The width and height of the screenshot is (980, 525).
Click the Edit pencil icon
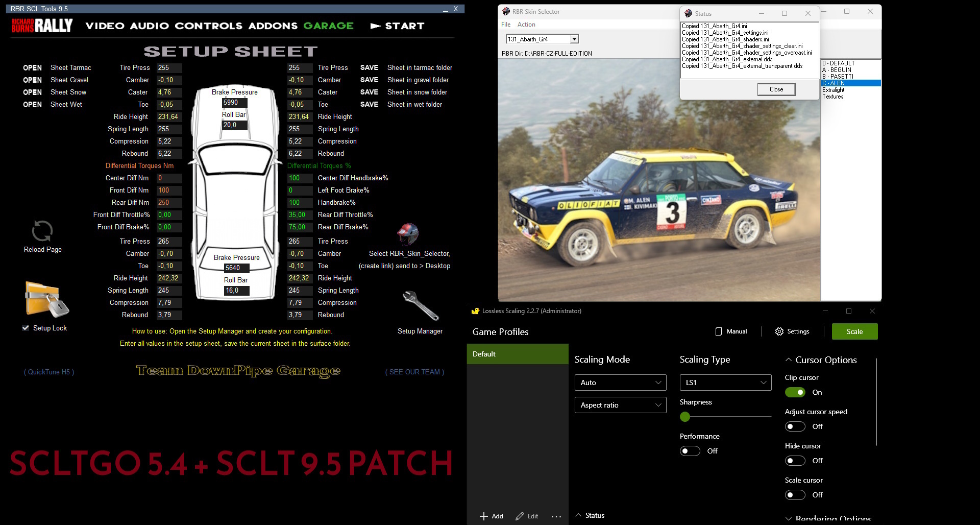tap(520, 516)
